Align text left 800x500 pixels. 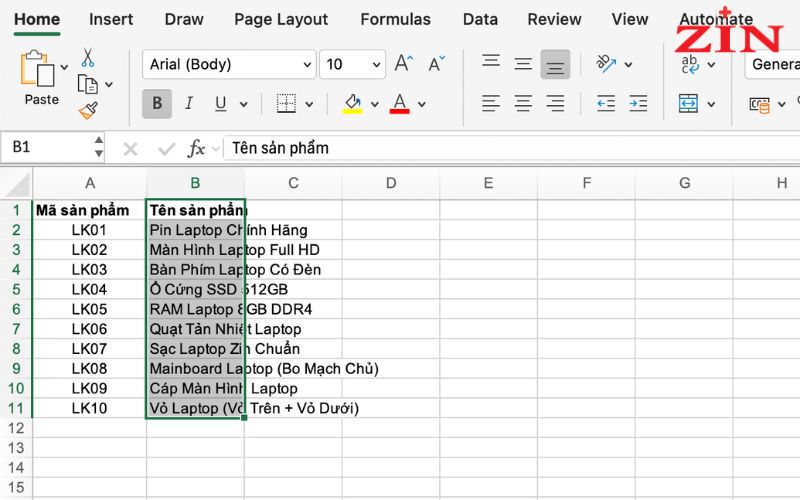[491, 104]
